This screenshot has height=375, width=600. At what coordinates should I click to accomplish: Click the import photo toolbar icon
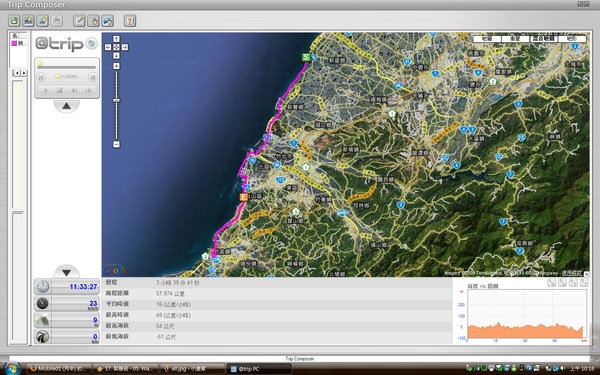(29, 21)
